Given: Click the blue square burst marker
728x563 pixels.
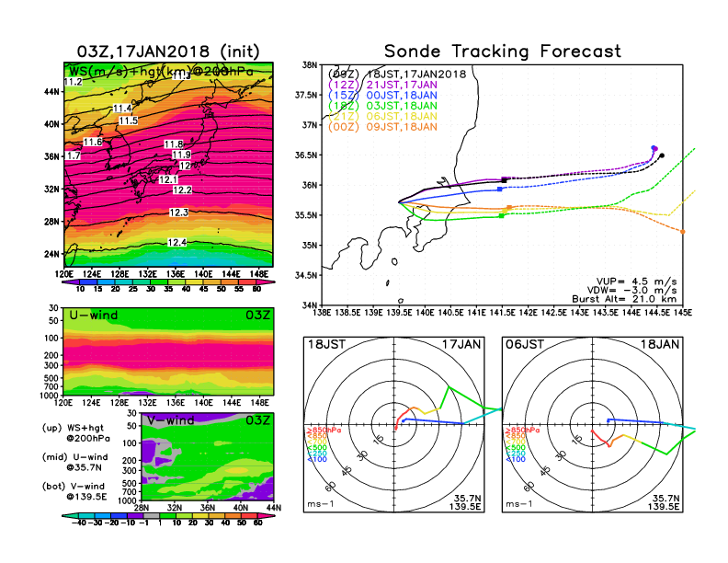Looking at the screenshot, I should click(x=499, y=190).
